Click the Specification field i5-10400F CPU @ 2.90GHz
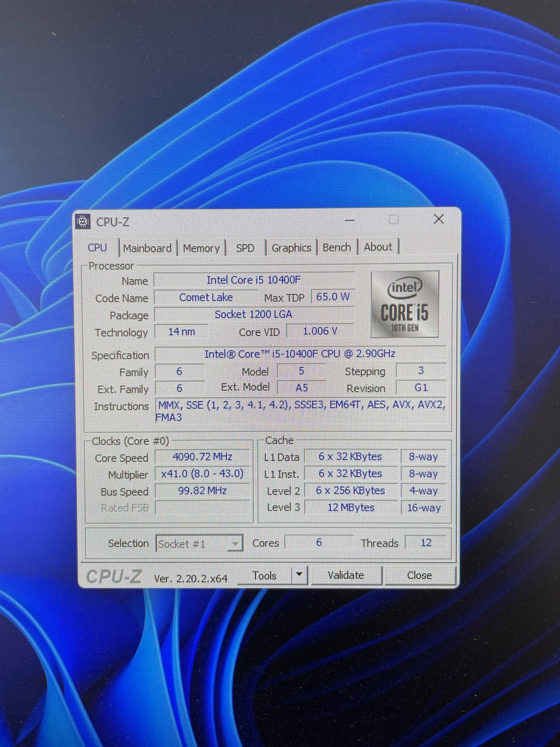 point(300,354)
